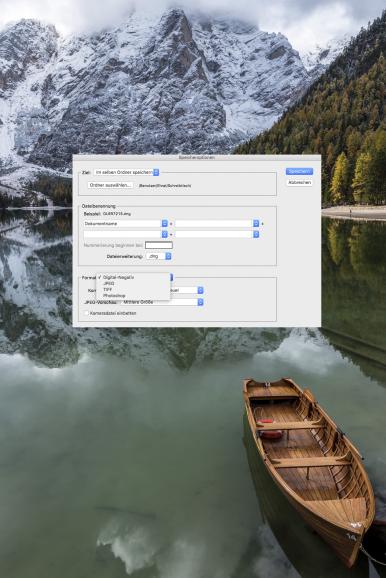Screen dimensions: 386x578
Task: Open the JPEG-Vorschau Mittlere Größe dropdown
Action: pos(163,302)
